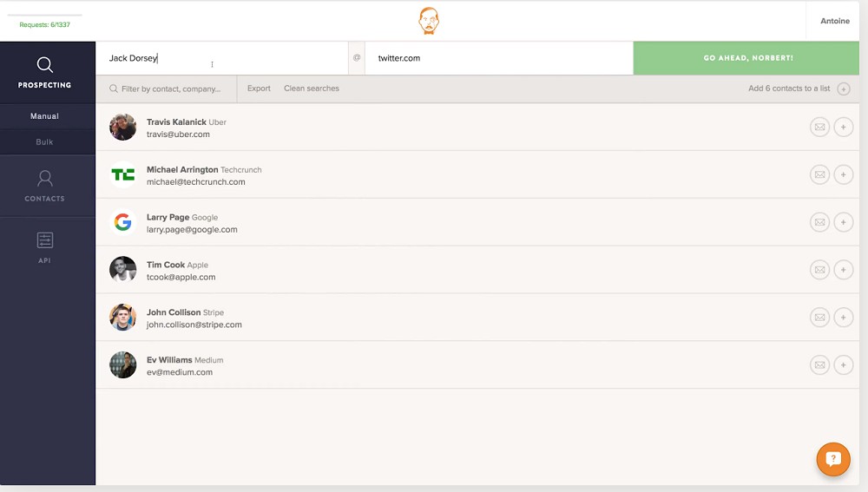Image resolution: width=868 pixels, height=492 pixels.
Task: Add Michael Arrington to list plus icon
Action: coord(843,175)
